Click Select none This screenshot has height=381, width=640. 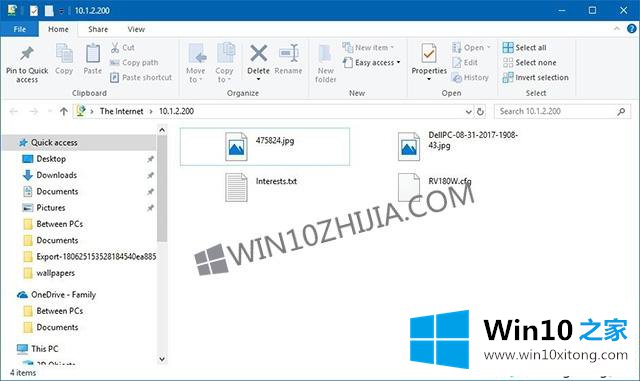(x=529, y=62)
